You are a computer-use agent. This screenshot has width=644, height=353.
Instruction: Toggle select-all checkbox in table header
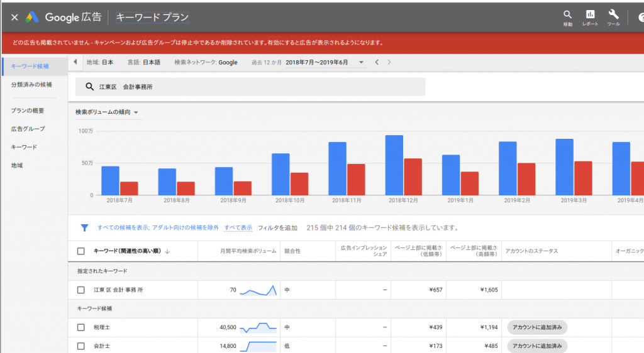coord(81,251)
